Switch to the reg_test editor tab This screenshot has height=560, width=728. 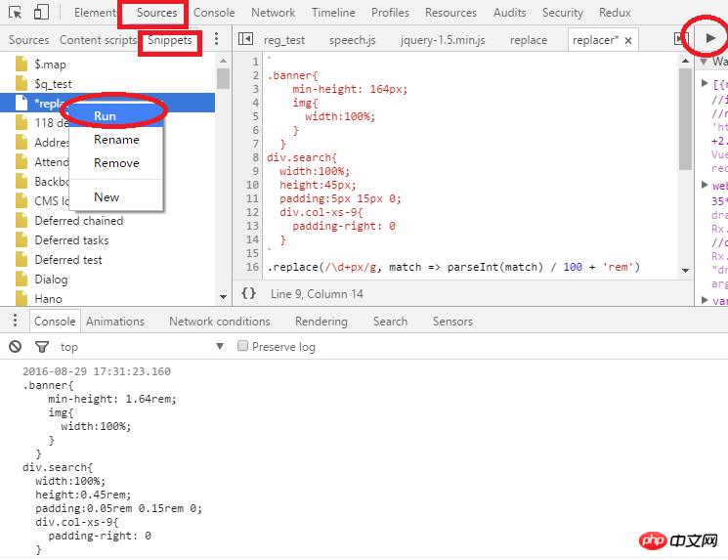pos(284,40)
